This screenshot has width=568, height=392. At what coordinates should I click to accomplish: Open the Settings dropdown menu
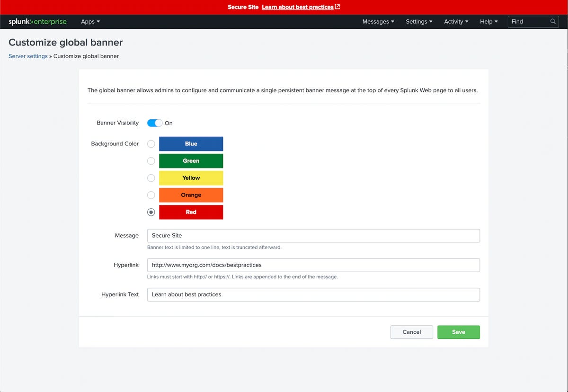click(419, 22)
